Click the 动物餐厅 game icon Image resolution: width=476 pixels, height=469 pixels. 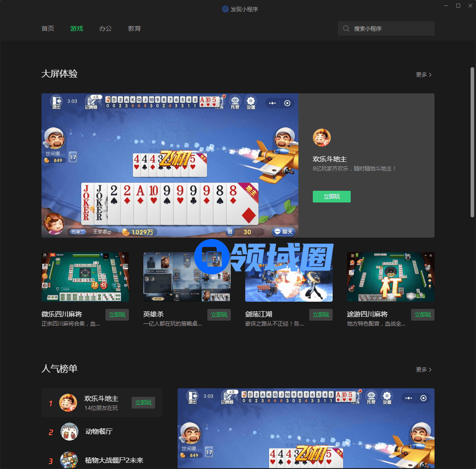(69, 432)
